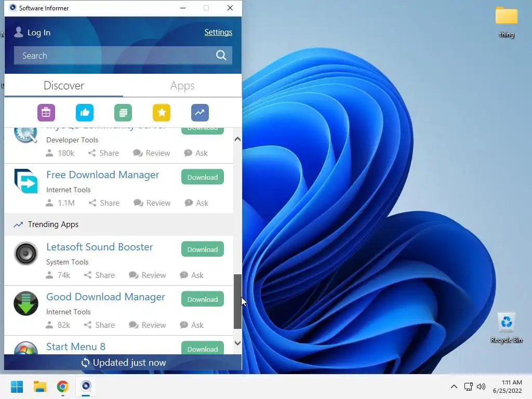Click the System Tools category under Letasoft Sound Booster
The height and width of the screenshot is (399, 532).
67,262
